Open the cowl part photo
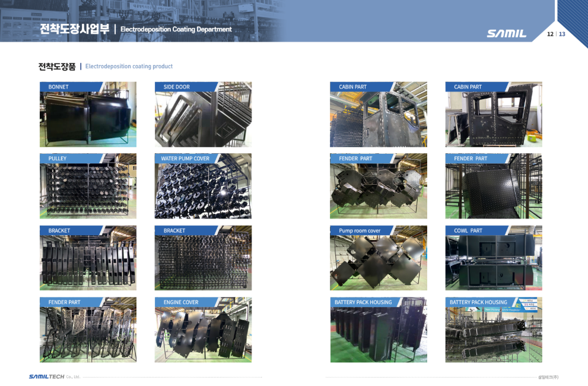The image size is (588, 386). coord(493,262)
